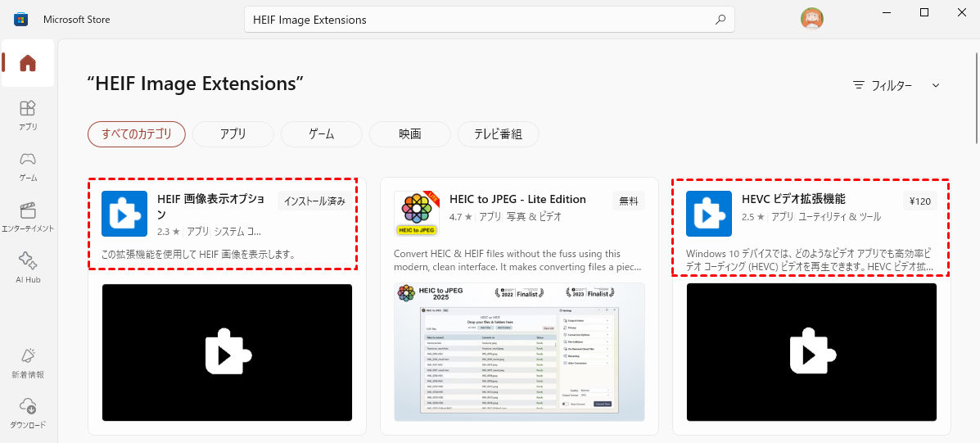The height and width of the screenshot is (443, 980).
Task: Open 新着情報 in the sidebar
Action: tap(28, 364)
